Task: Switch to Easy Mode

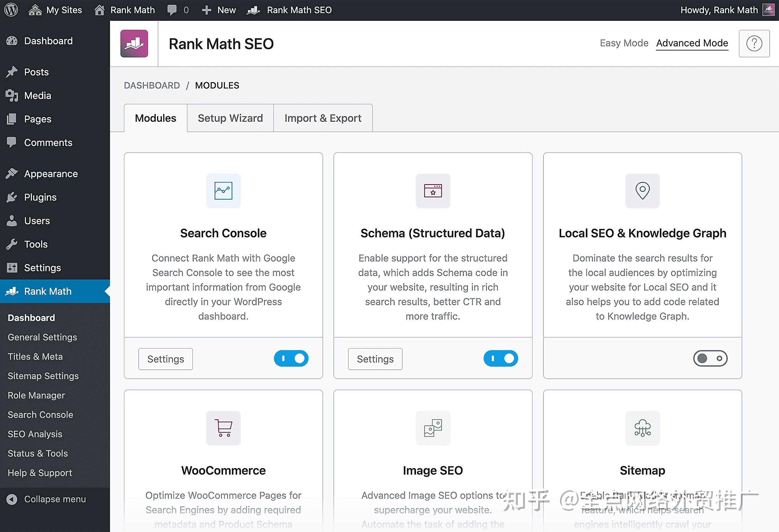Action: 624,43
